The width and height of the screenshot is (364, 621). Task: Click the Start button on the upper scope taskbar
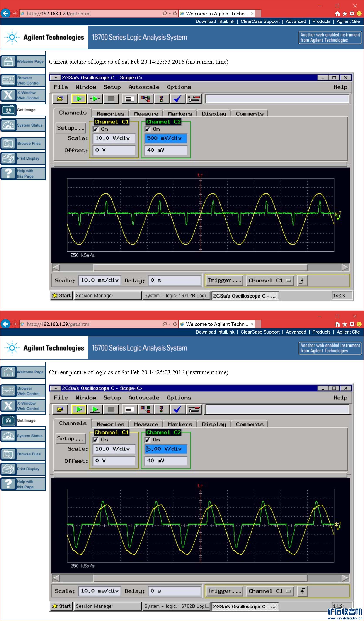[61, 296]
